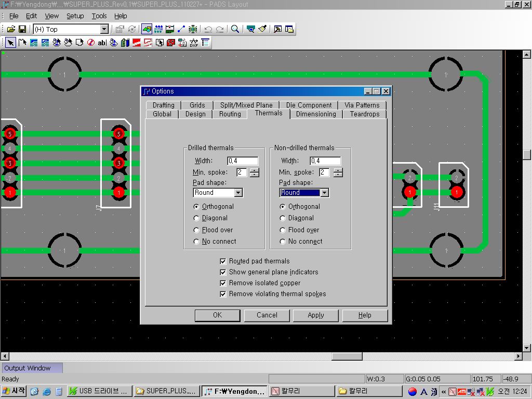
Task: Adjust Non-drilled thermals Min. spoke stepper
Action: (x=338, y=172)
